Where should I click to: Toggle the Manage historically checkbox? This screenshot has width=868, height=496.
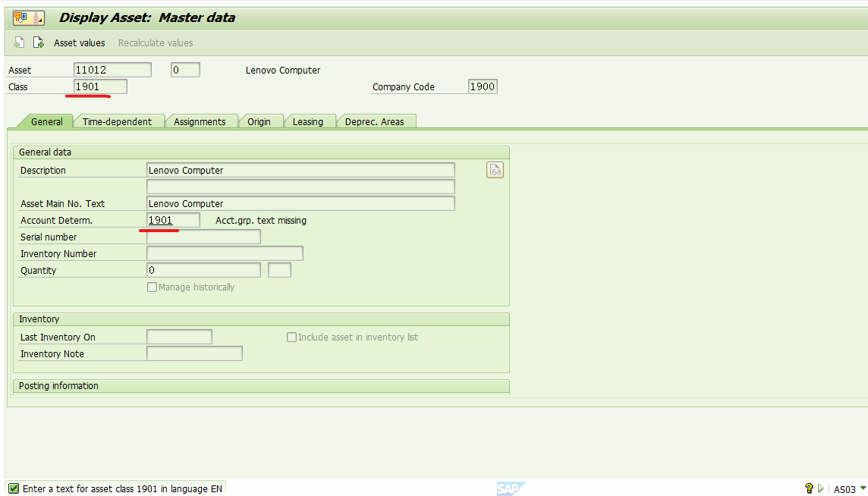pos(152,287)
